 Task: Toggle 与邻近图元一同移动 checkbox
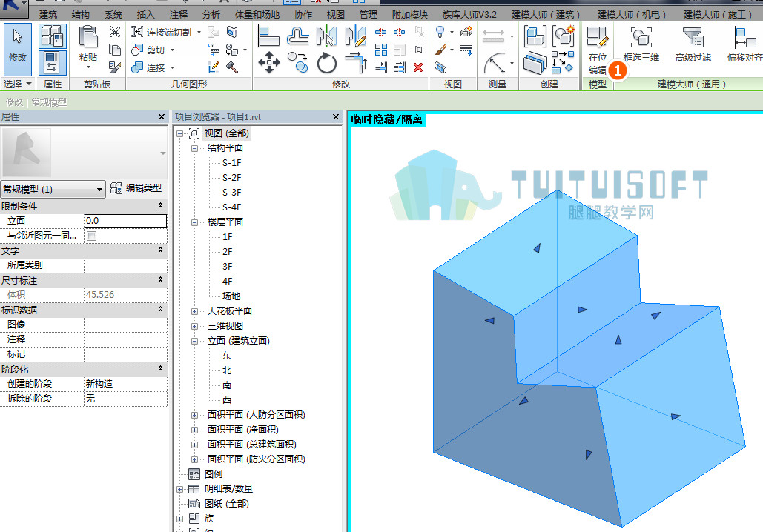tap(91, 236)
